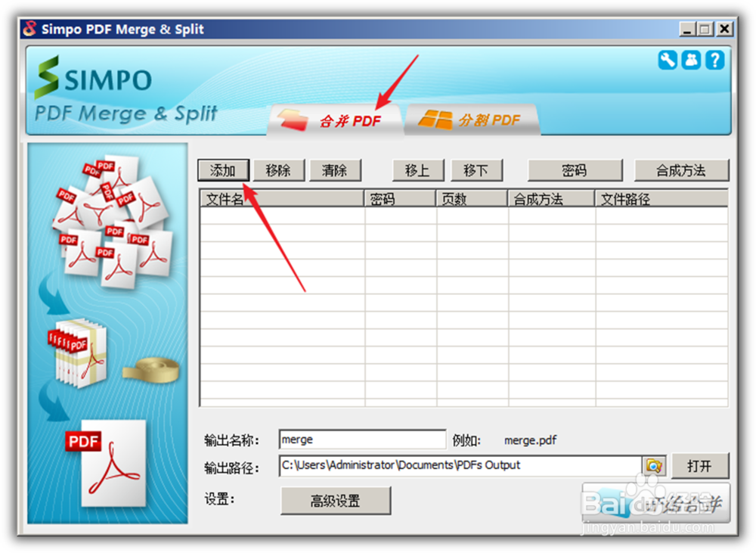756x553 pixels.
Task: Open the help question mark icon
Action: coord(715,61)
